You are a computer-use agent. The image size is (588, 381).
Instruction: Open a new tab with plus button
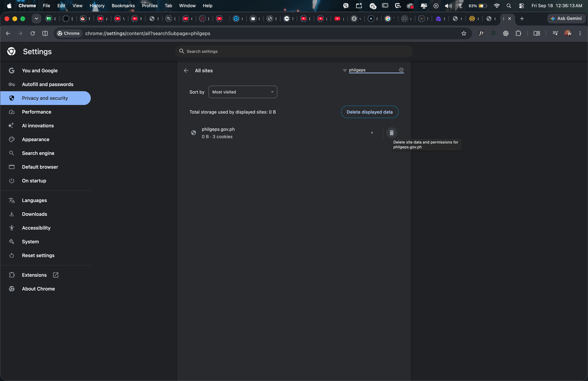[522, 19]
